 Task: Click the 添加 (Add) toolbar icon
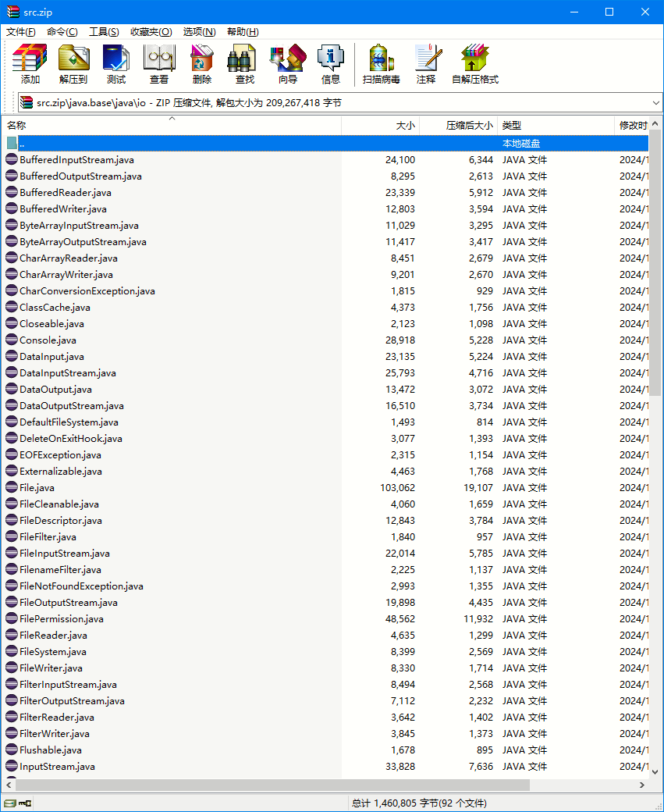click(30, 64)
